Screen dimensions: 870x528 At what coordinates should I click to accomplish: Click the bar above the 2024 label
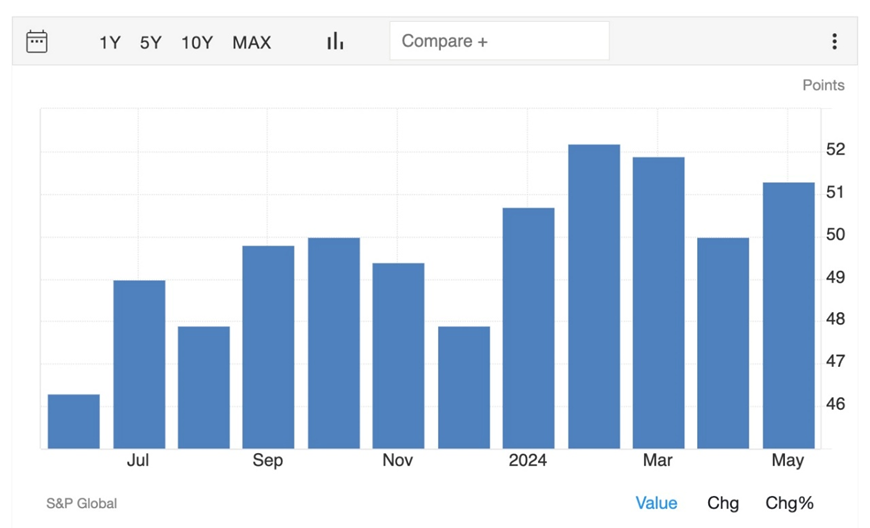528,328
